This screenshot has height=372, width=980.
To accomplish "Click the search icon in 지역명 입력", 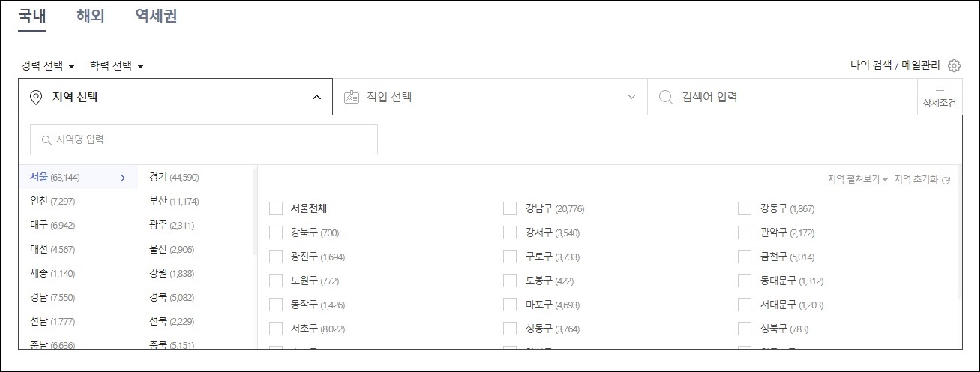I will (46, 139).
